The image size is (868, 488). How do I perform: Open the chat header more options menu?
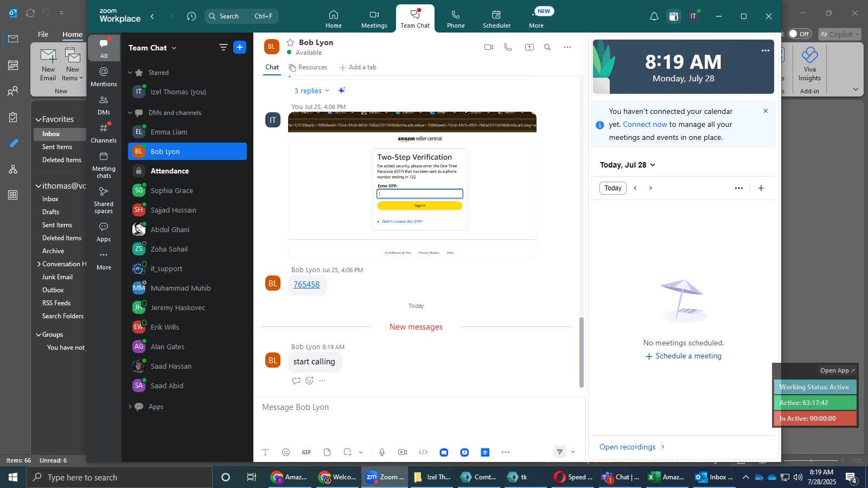click(x=567, y=47)
